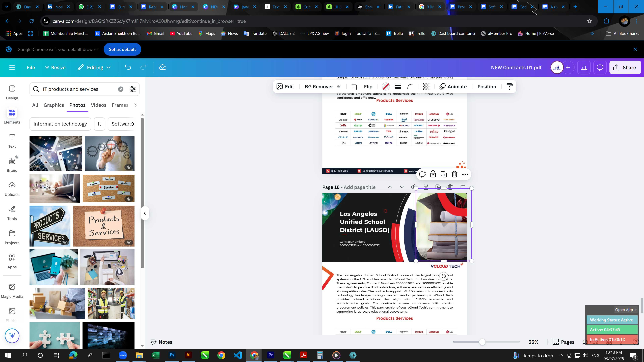
Task: Open search filter options icon
Action: 133,89
